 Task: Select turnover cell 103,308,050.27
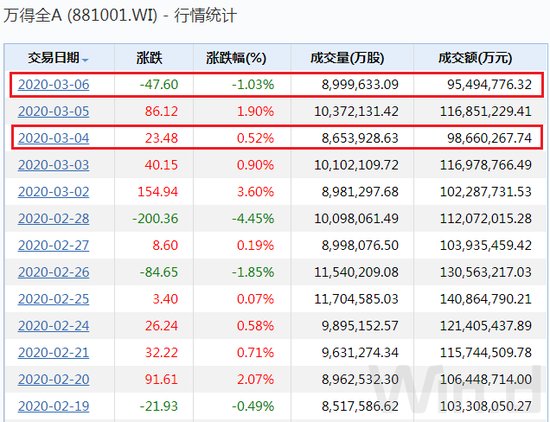[x=486, y=406]
